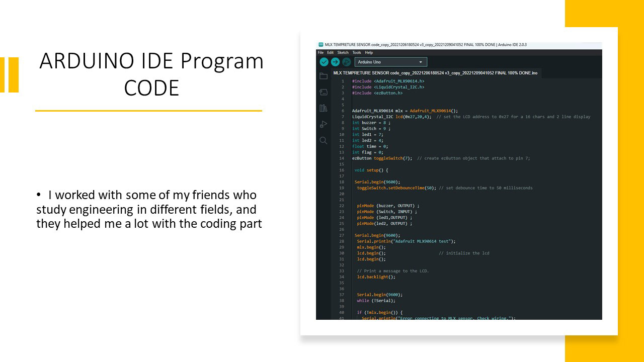Click the 'int flag = 0;' line
Screen dimensions: 644x362
click(x=368, y=152)
